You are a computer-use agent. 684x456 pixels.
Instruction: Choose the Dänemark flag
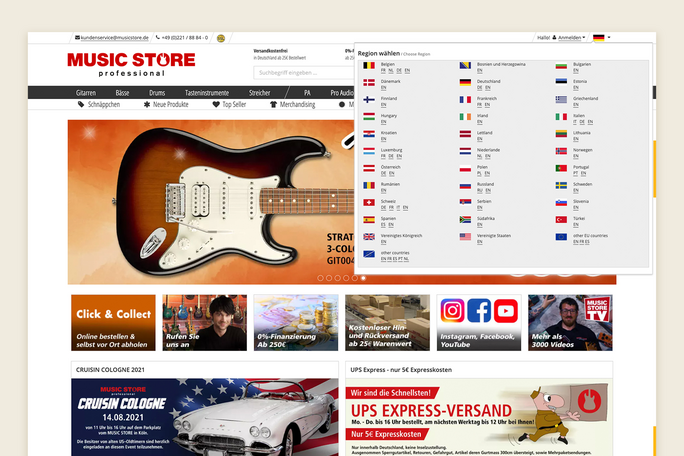[x=369, y=82]
